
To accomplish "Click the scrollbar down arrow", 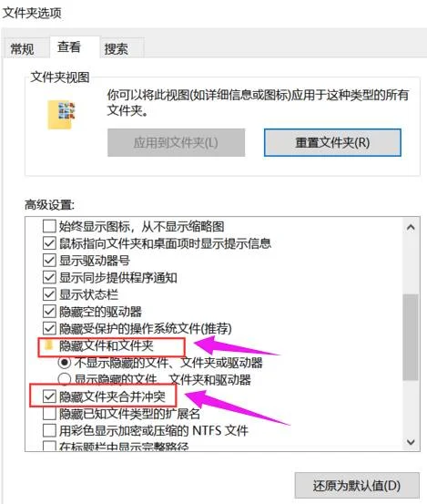I will (411, 442).
